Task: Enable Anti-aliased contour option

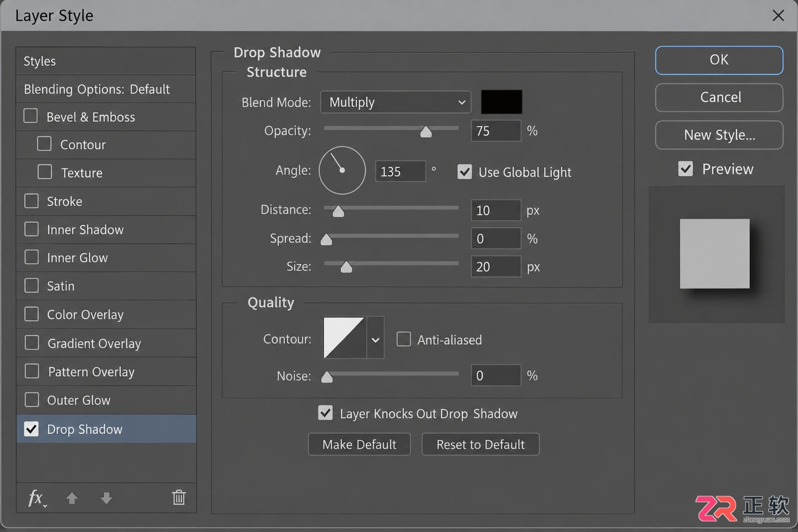Action: [403, 339]
